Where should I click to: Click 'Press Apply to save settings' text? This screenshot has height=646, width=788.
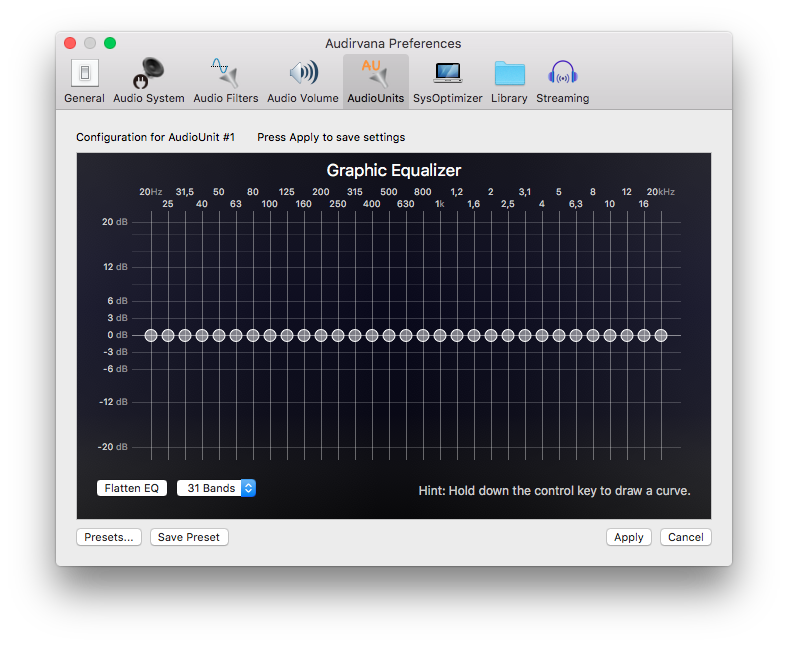point(331,137)
